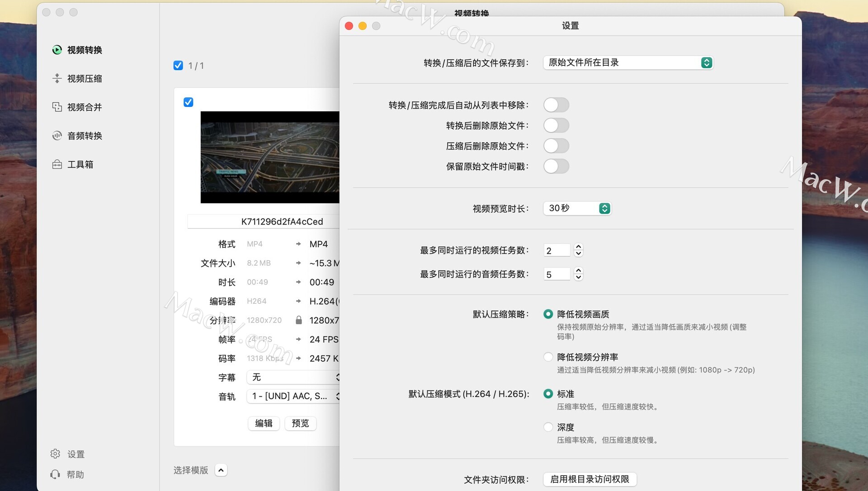Open the 视频压缩 section label

tap(85, 79)
